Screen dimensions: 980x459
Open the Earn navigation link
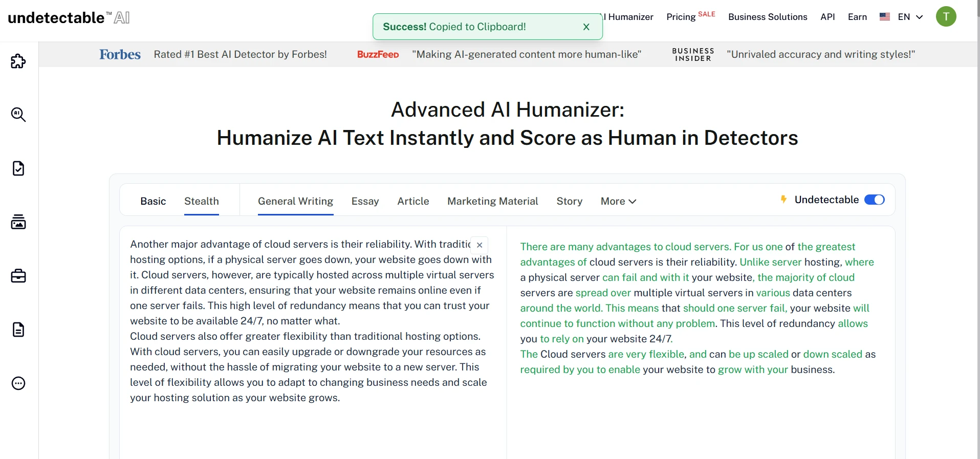coord(857,17)
